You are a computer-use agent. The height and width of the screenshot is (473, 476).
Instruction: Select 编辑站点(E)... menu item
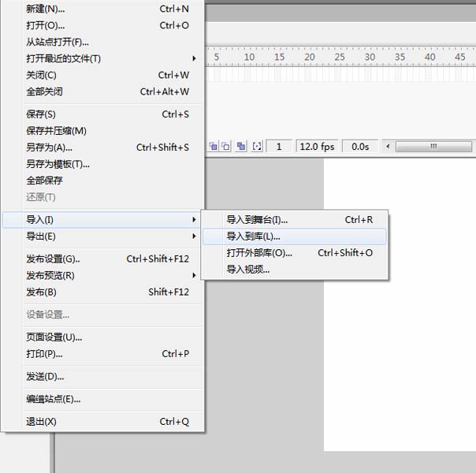pos(104,399)
